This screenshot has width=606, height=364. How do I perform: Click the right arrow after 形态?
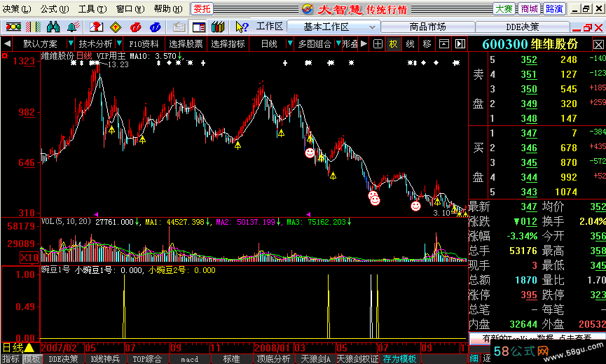(x=364, y=43)
